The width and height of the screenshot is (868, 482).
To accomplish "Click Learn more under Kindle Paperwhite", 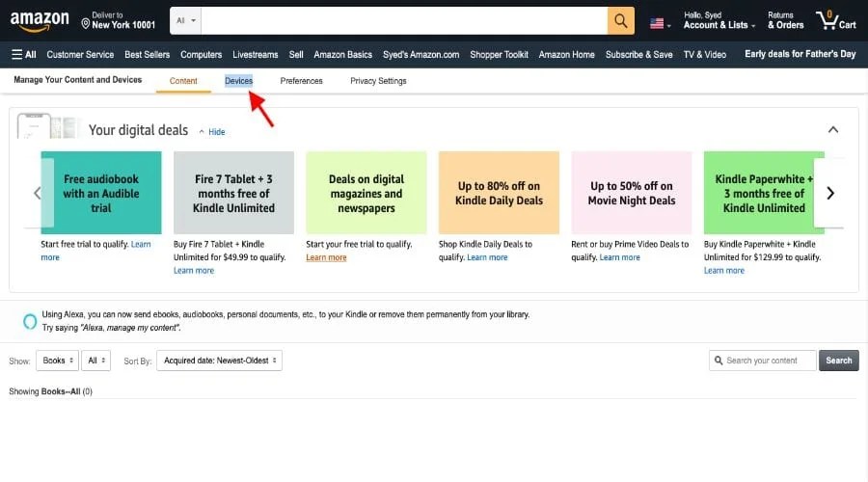I will pyautogui.click(x=724, y=271).
